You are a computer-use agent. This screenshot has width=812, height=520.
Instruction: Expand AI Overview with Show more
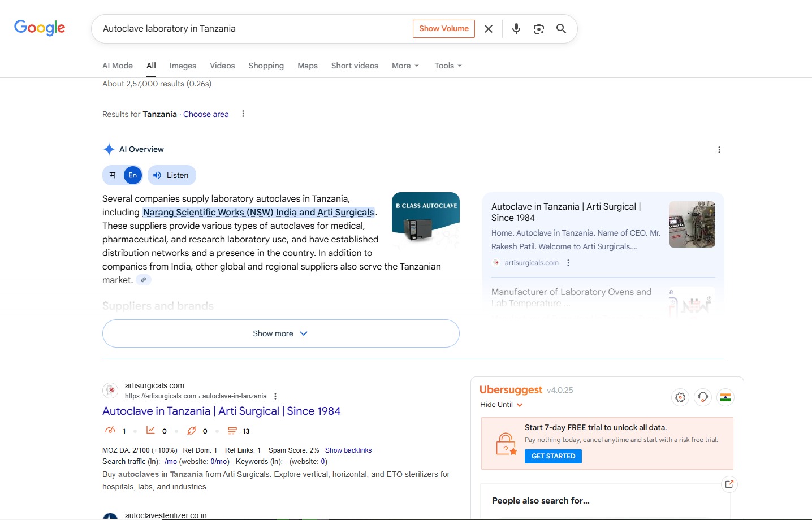(280, 333)
